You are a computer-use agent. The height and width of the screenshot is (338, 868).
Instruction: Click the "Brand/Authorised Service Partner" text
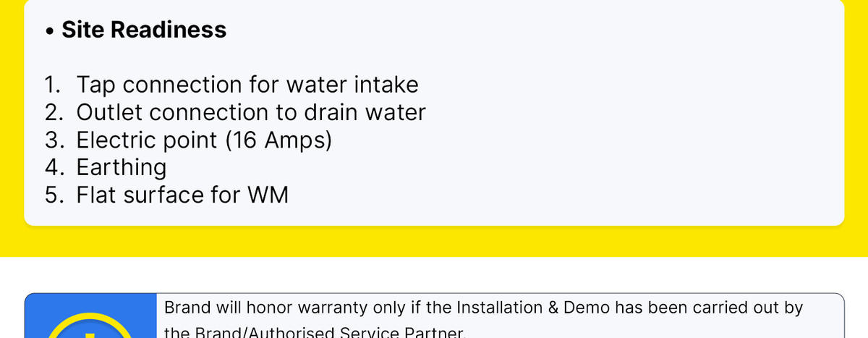(x=313, y=333)
